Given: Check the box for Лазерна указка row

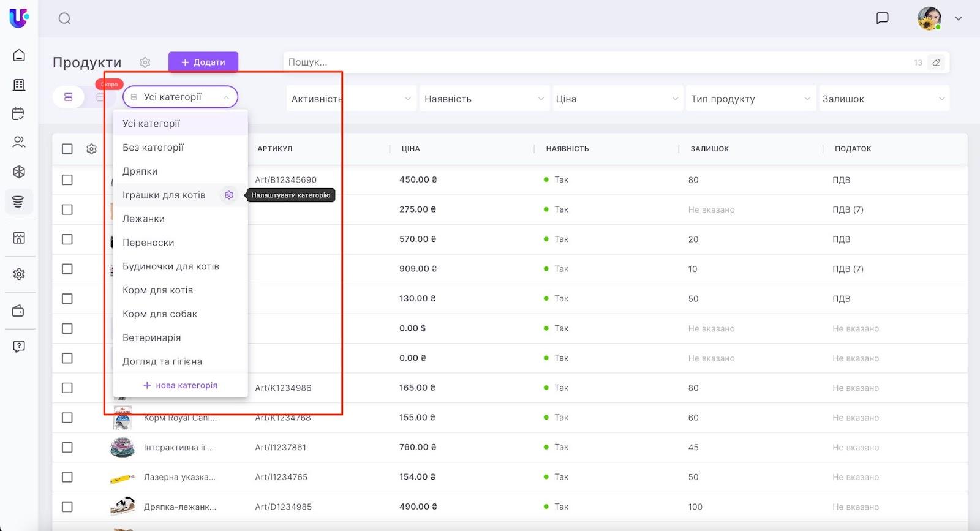Looking at the screenshot, I should 67,477.
